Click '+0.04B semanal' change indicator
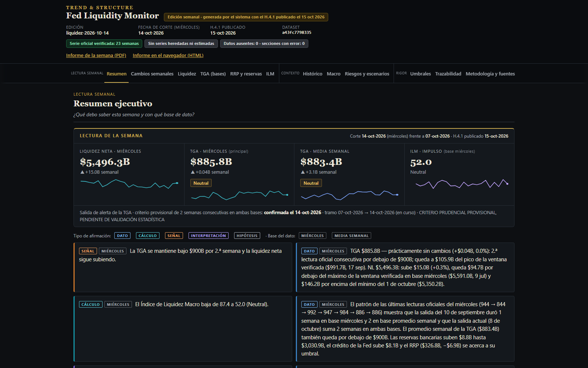 (x=209, y=172)
